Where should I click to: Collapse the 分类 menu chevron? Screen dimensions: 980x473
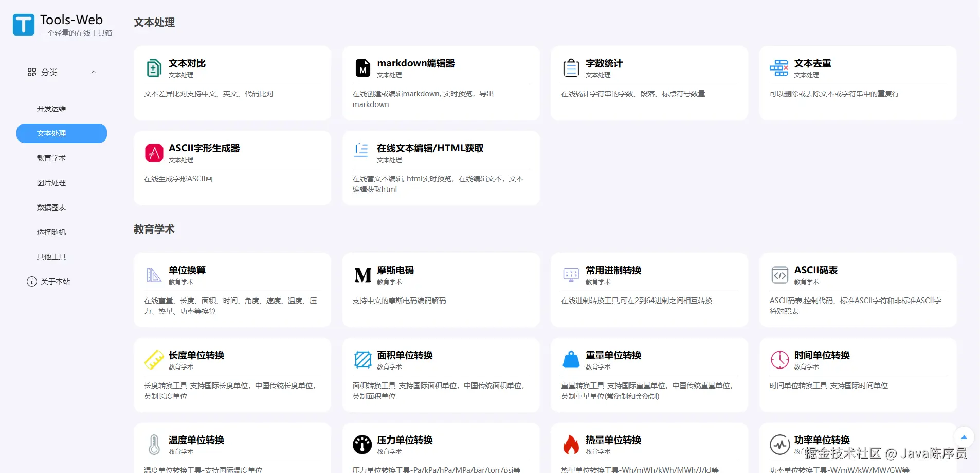click(x=94, y=72)
